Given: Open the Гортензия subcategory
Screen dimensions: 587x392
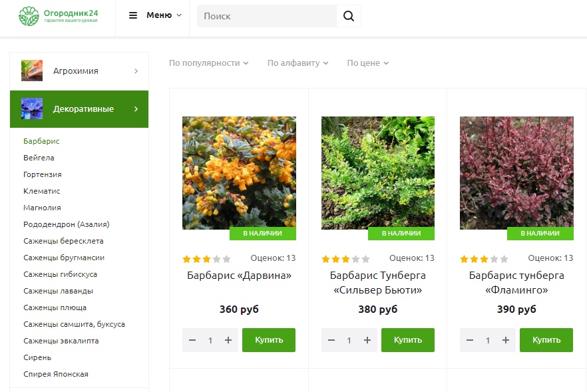Looking at the screenshot, I should 43,174.
